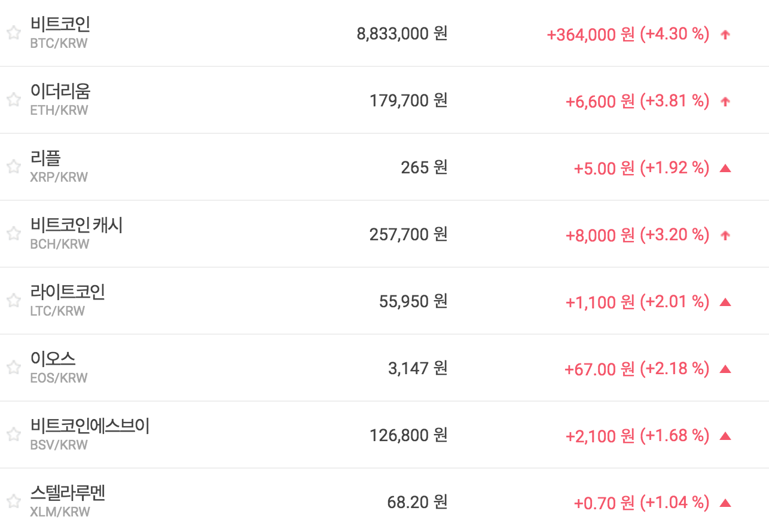Star the XRP/KRW row as favorite

pos(14,167)
